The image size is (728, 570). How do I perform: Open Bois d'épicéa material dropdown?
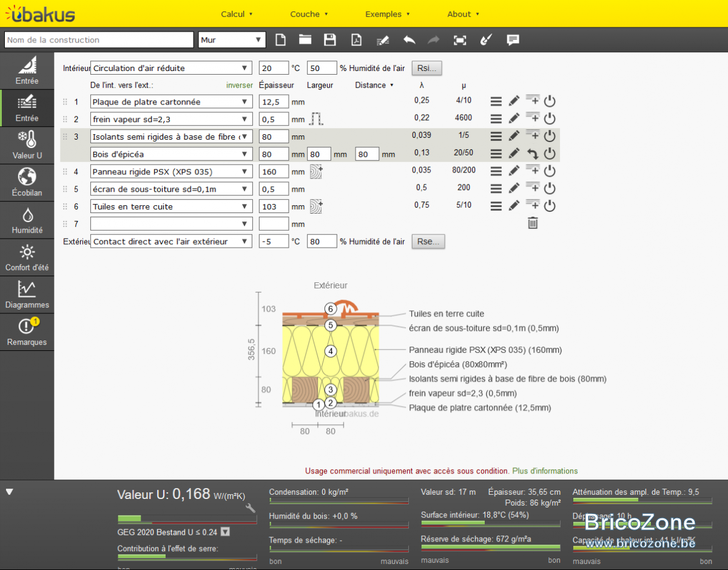pyautogui.click(x=171, y=154)
